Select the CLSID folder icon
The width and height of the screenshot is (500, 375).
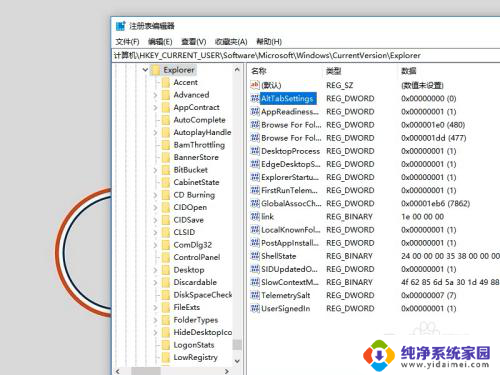coord(166,232)
